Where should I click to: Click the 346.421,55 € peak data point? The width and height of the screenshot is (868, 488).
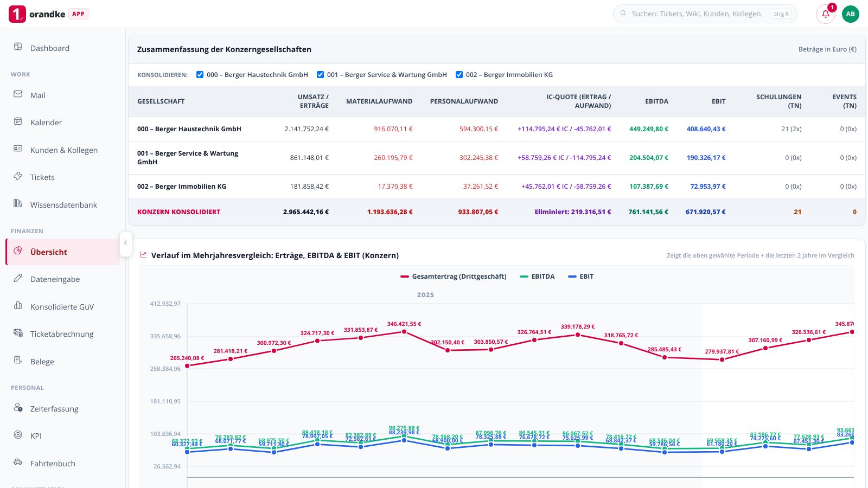(x=404, y=332)
